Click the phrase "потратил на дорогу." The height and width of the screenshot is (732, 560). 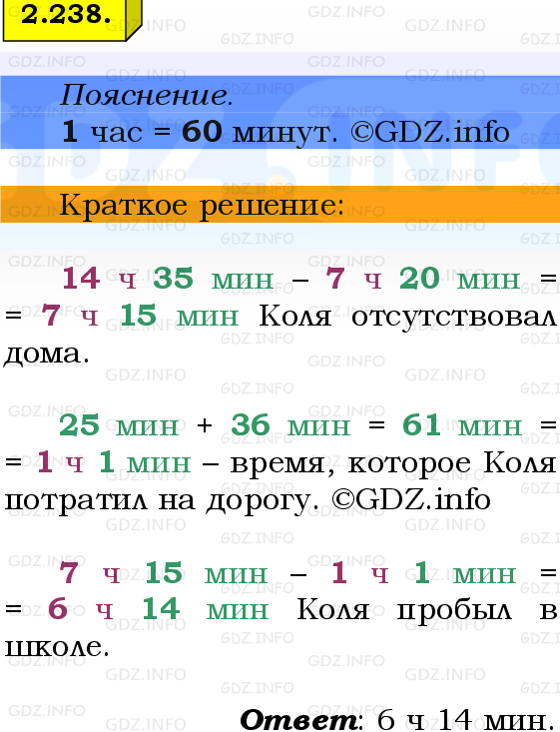click(x=164, y=502)
